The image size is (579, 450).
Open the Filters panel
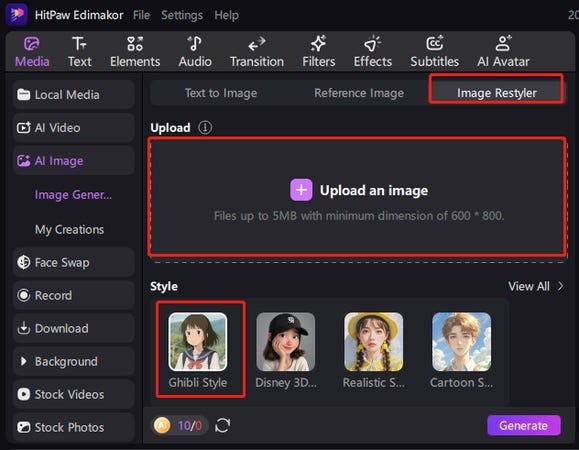click(x=318, y=52)
